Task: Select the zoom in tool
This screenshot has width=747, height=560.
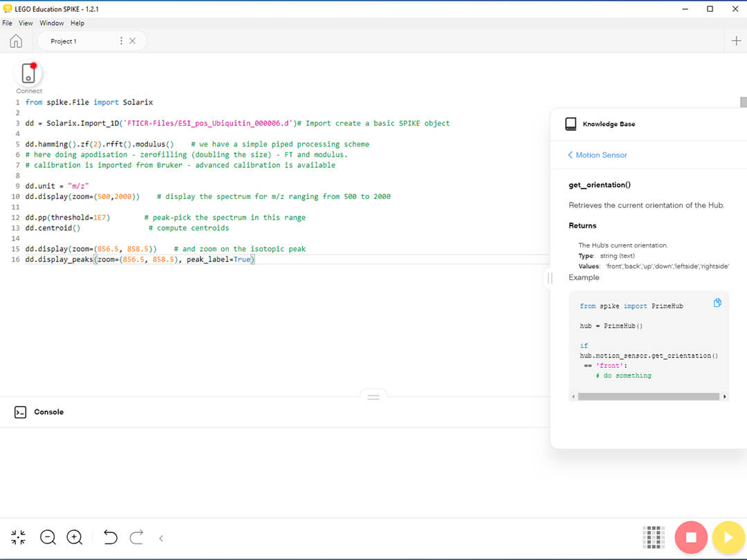Action: pyautogui.click(x=75, y=537)
